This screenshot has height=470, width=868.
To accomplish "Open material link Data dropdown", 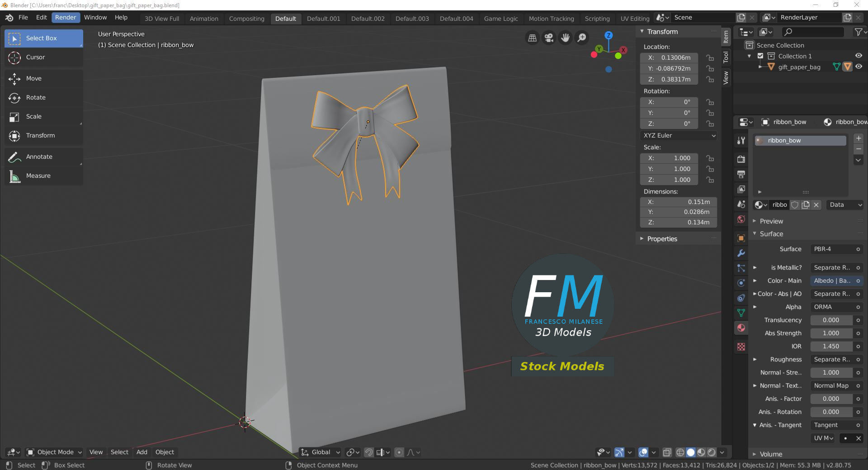I will coord(844,205).
